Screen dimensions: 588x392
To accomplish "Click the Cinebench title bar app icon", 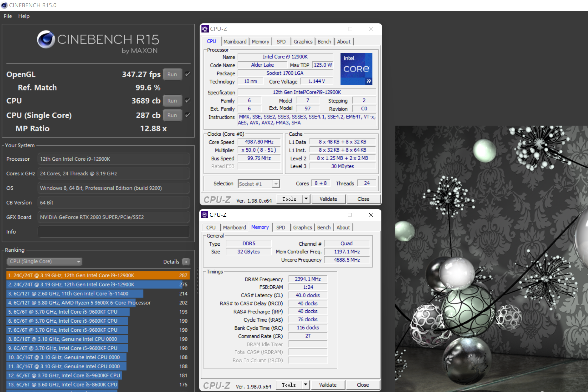I will coord(4,5).
